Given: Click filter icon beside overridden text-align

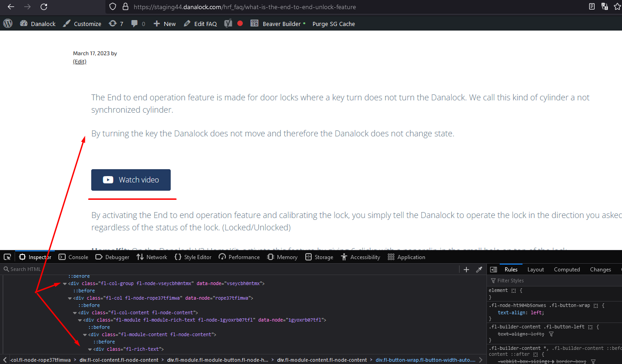Looking at the screenshot, I should pyautogui.click(x=551, y=334).
